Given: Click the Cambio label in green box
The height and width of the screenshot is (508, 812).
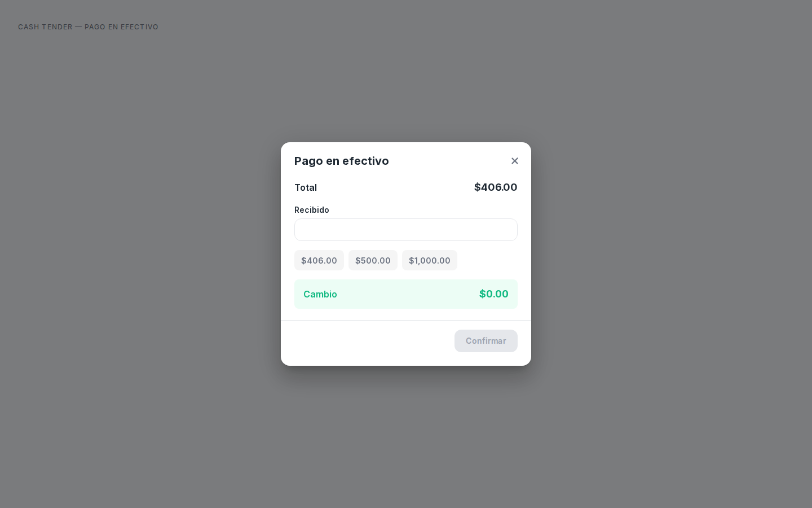Looking at the screenshot, I should pyautogui.click(x=320, y=294).
